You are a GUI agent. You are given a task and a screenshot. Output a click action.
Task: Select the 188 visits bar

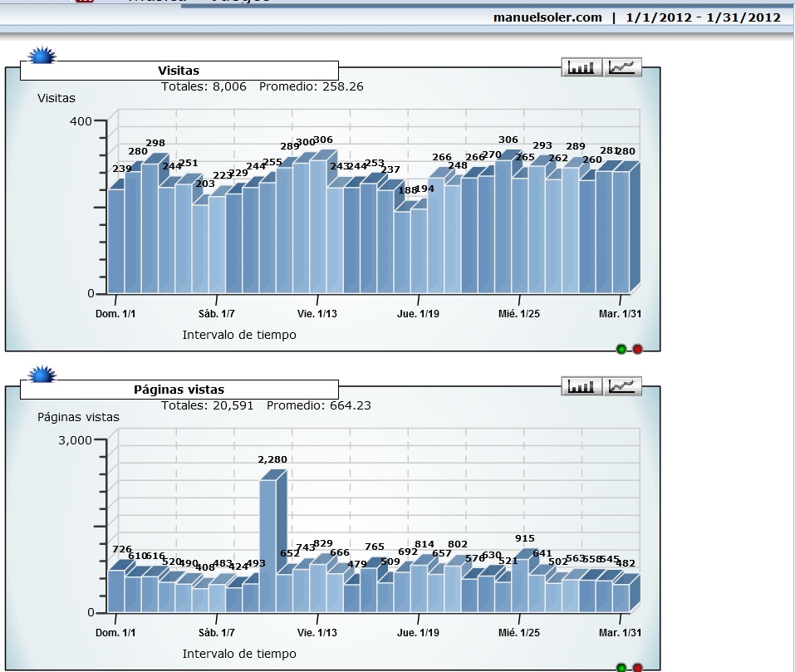click(402, 252)
